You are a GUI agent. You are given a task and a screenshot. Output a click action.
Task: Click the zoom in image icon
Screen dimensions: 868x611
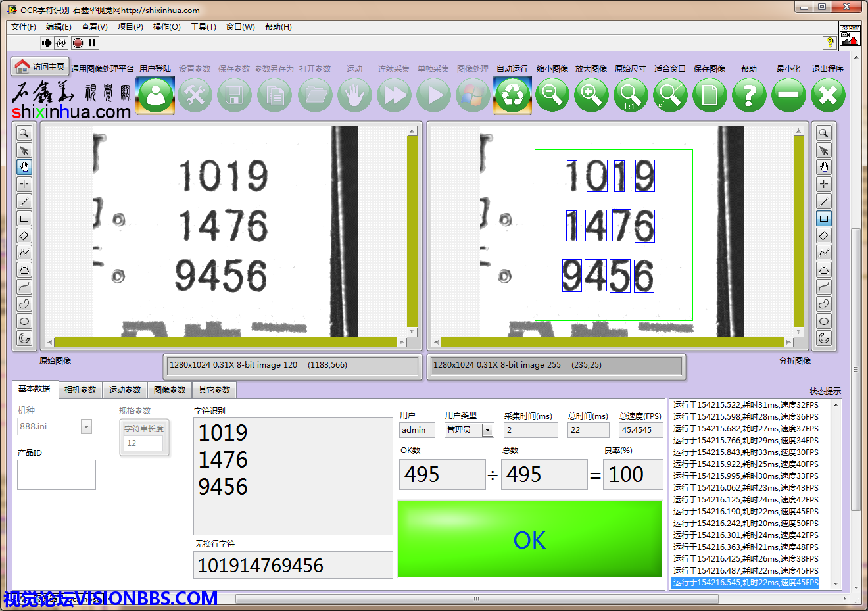coord(591,95)
